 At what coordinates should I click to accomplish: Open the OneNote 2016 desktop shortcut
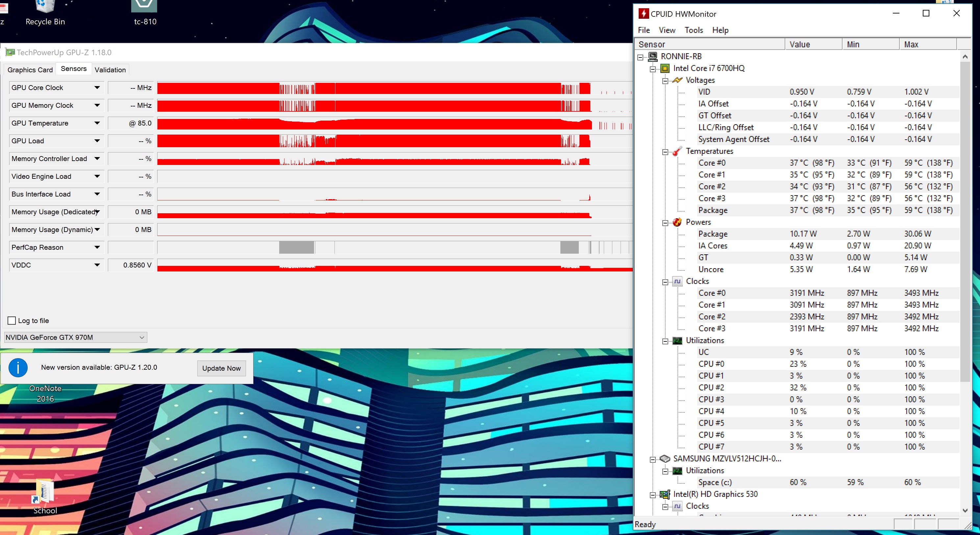tap(45, 394)
